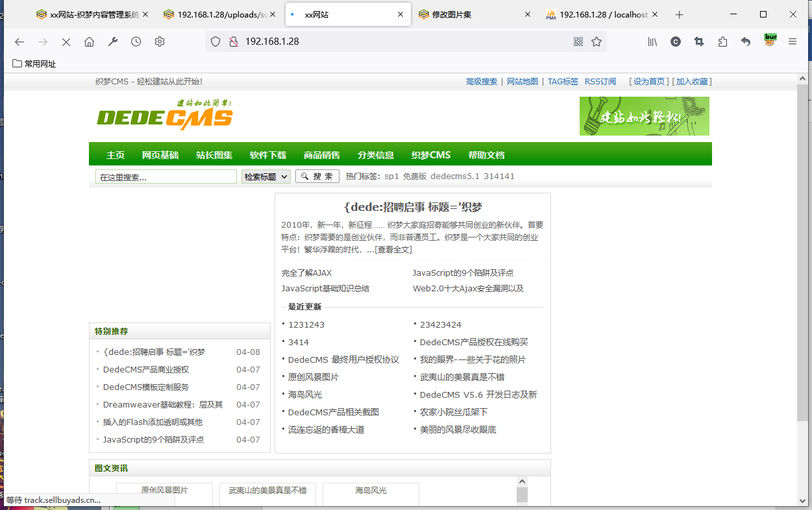
Task: Open 插入的Flash添加透明或其他 recommended item
Action: pos(153,422)
